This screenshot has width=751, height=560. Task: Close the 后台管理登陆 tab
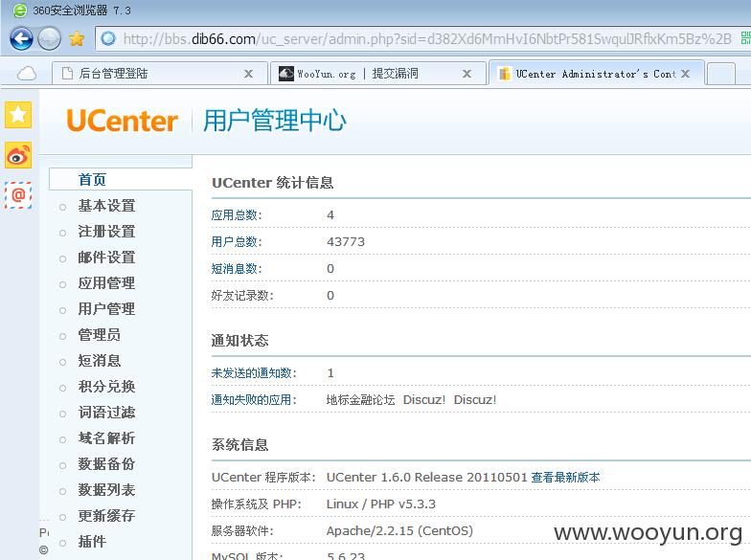248,74
